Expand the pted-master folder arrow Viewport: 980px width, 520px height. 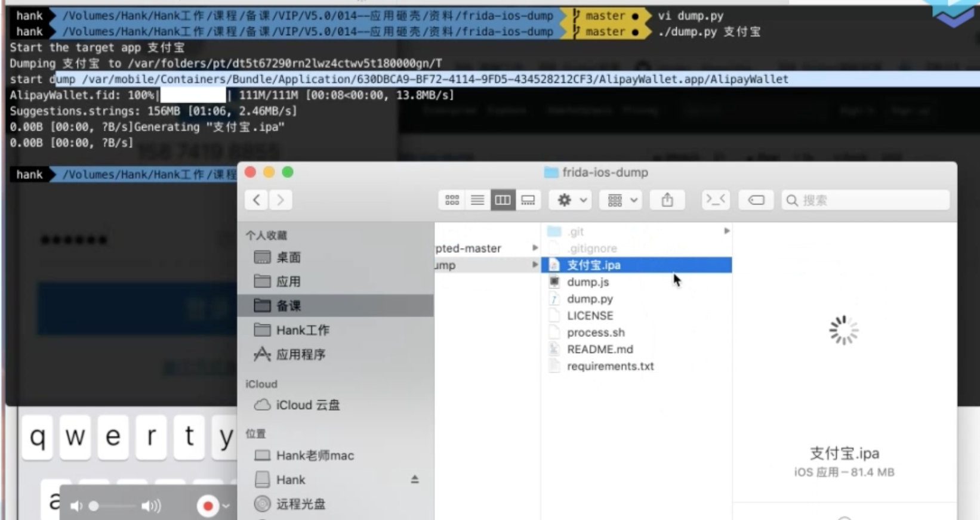pyautogui.click(x=535, y=248)
